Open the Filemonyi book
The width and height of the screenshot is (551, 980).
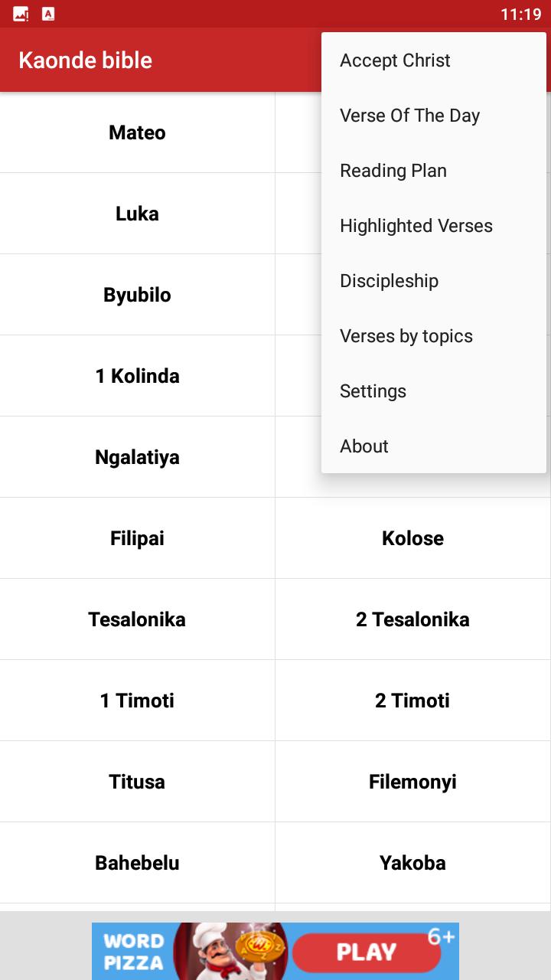(x=412, y=782)
